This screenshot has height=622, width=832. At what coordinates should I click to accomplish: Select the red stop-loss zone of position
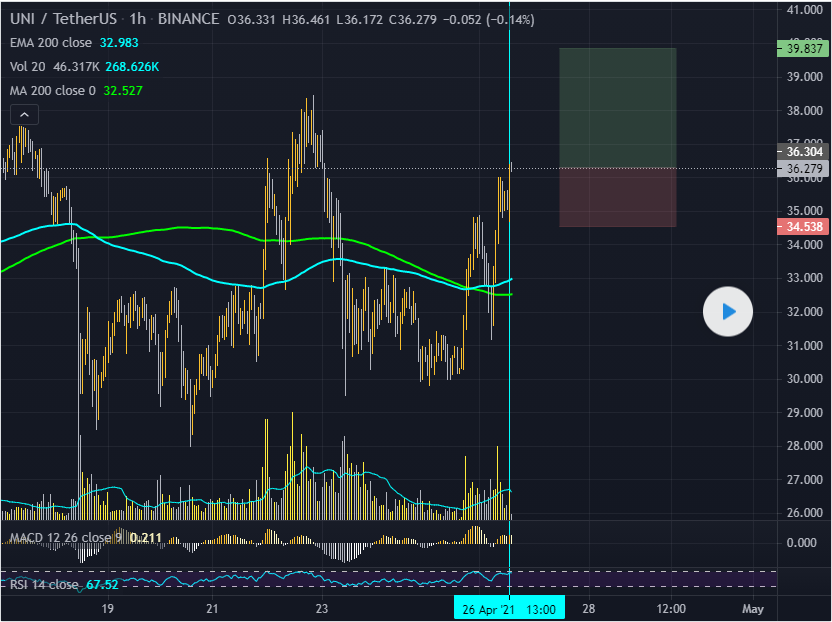pos(617,197)
